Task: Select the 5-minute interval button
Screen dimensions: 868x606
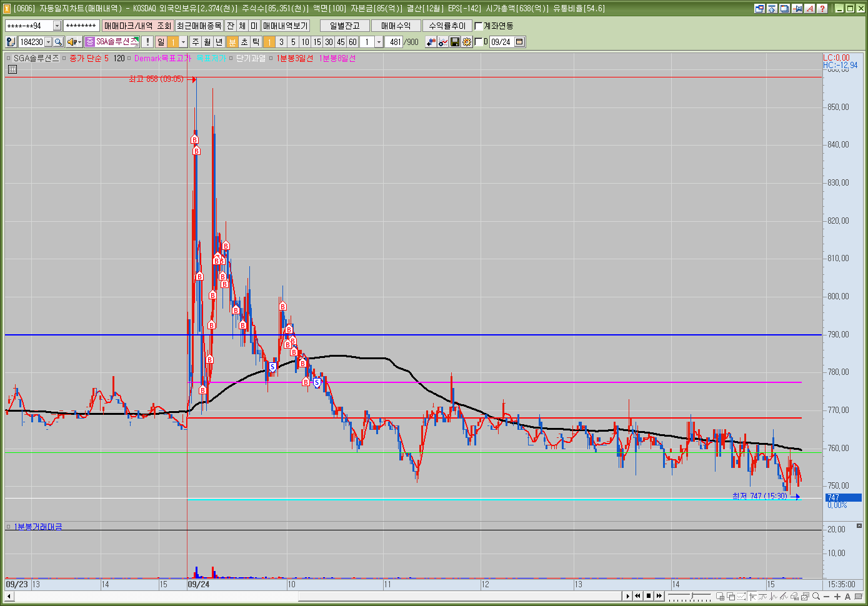Action: [293, 42]
